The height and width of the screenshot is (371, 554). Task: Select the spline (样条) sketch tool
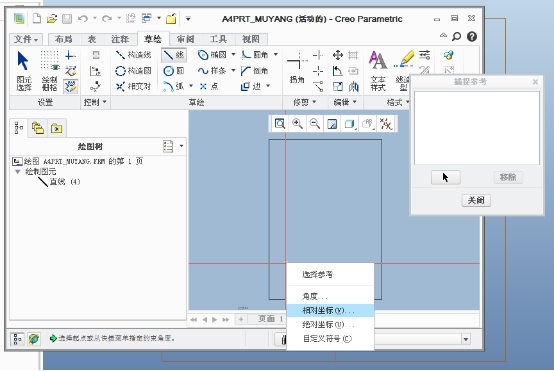click(212, 71)
